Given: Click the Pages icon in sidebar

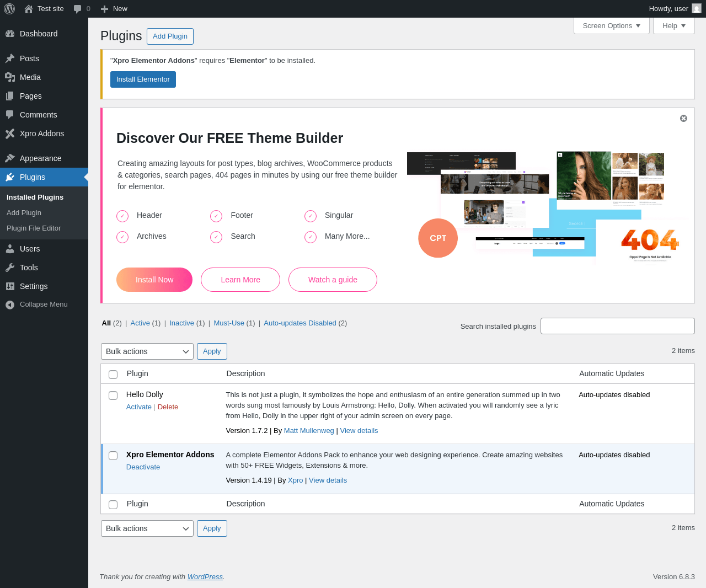Looking at the screenshot, I should pos(10,96).
